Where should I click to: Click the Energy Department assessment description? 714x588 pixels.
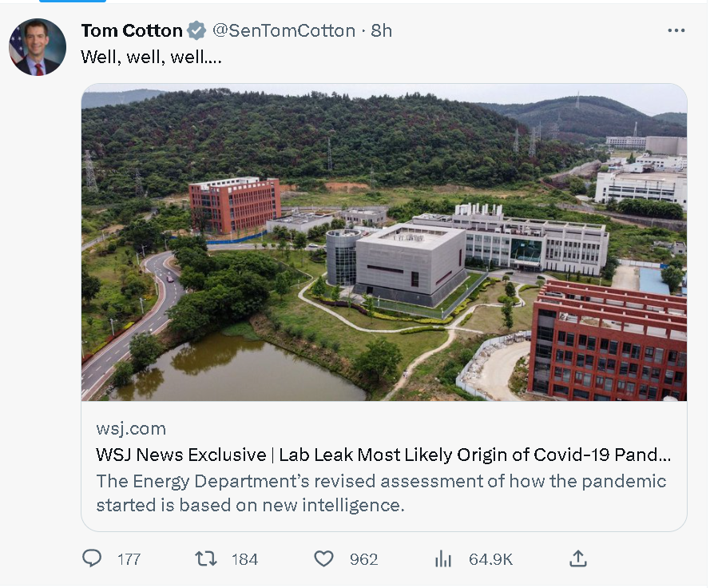click(381, 493)
